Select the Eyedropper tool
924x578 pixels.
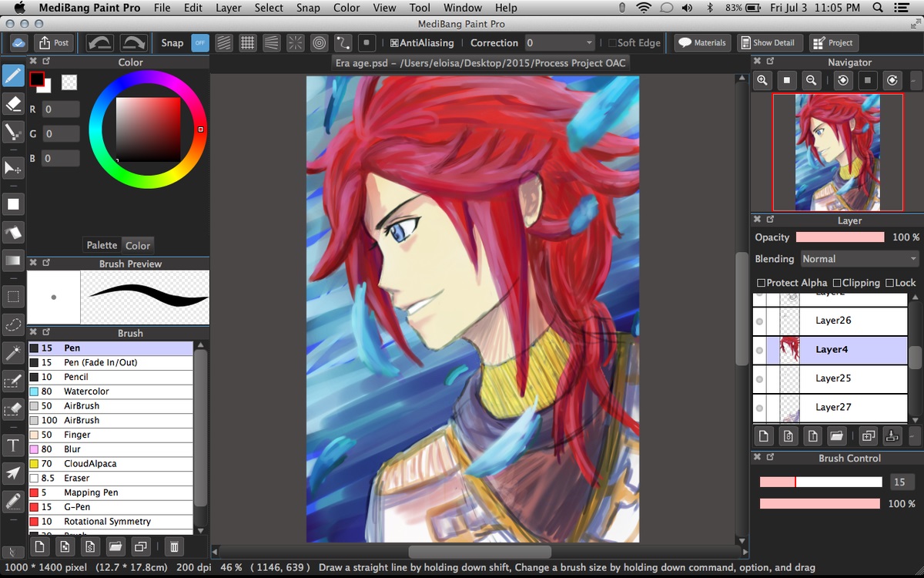[13, 502]
